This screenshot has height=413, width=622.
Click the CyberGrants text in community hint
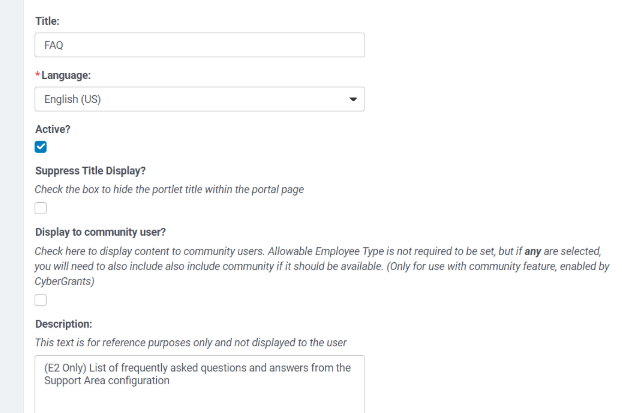tap(64, 281)
